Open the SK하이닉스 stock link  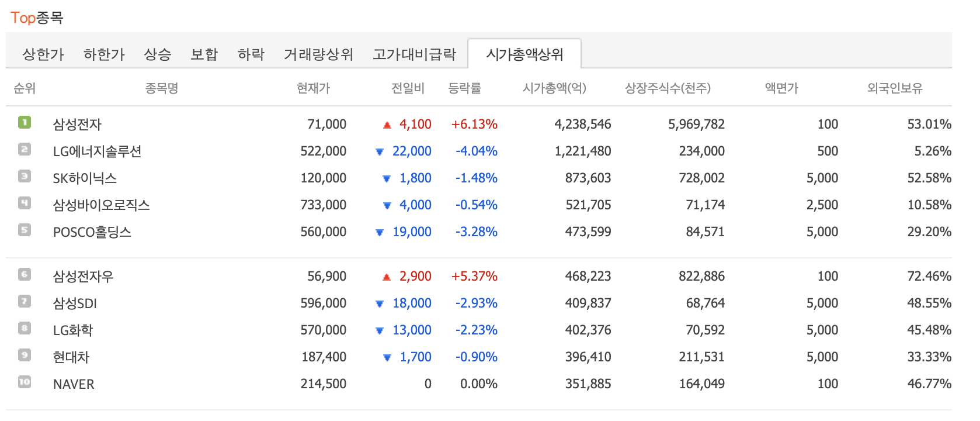click(x=85, y=178)
